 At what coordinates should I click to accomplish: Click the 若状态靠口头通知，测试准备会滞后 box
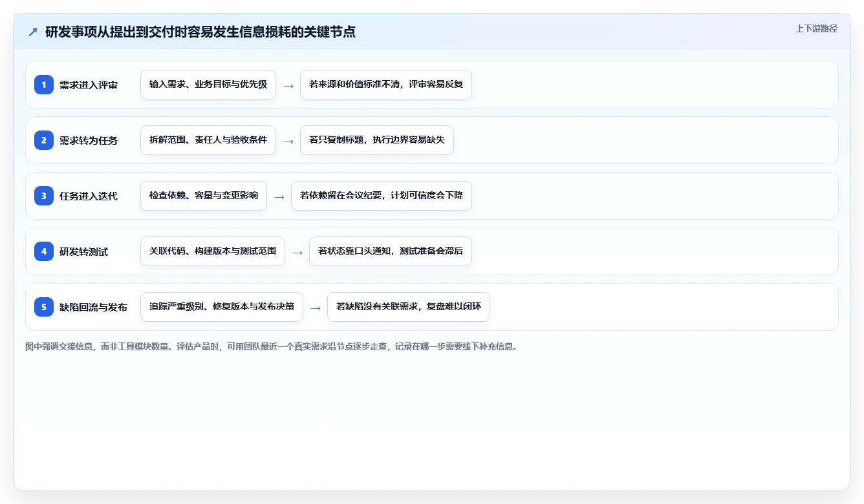391,251
